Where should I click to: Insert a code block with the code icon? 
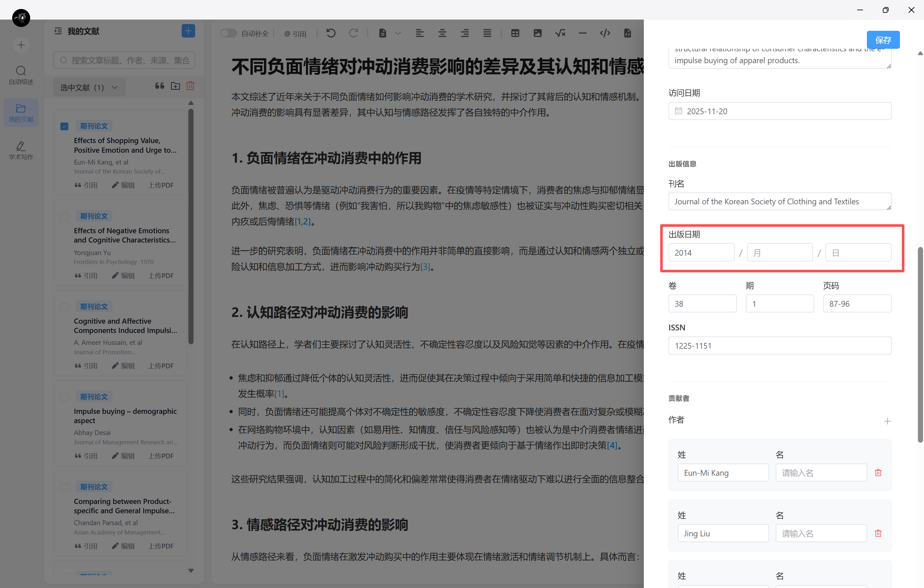(605, 33)
